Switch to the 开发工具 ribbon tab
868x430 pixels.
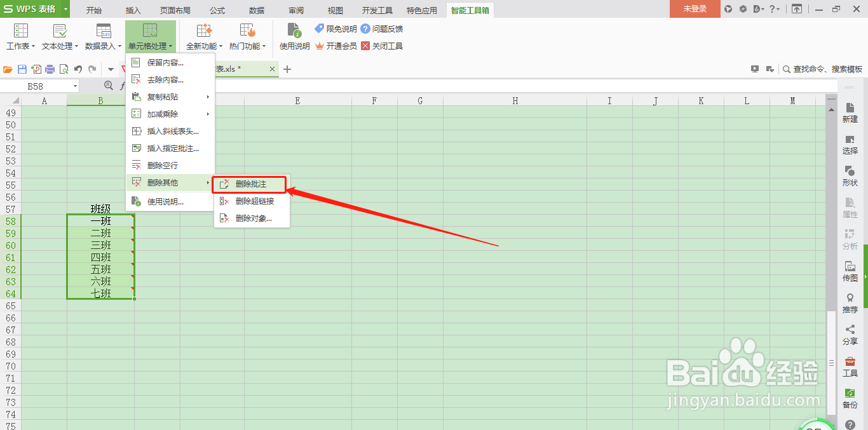click(377, 10)
